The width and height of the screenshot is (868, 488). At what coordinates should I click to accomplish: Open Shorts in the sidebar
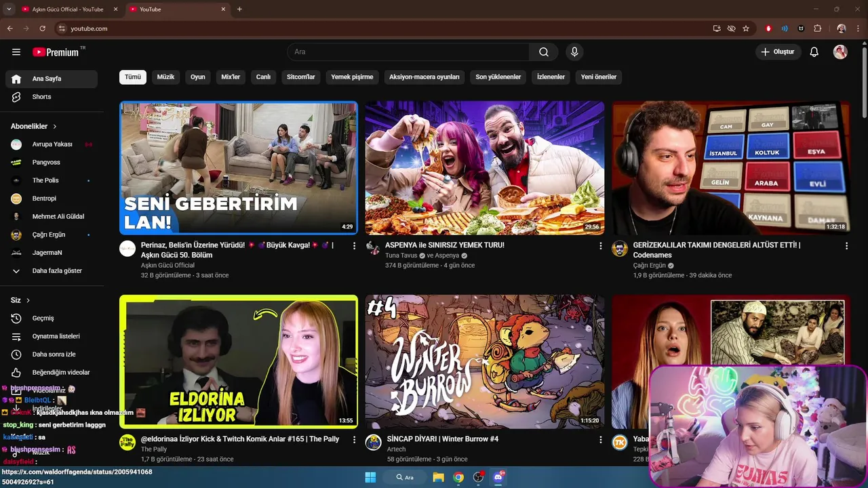52,97
